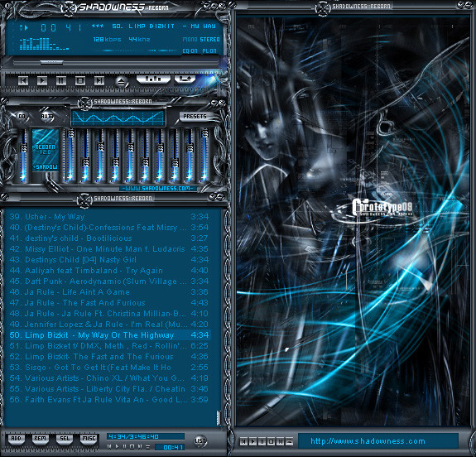The image size is (476, 457).
Task: Open file with the eject button
Action: (x=121, y=81)
